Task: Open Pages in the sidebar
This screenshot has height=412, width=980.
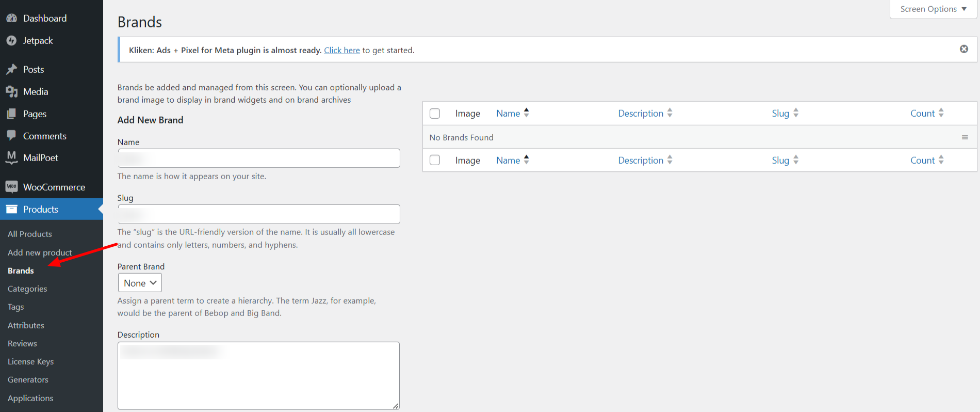Action: pyautogui.click(x=35, y=114)
